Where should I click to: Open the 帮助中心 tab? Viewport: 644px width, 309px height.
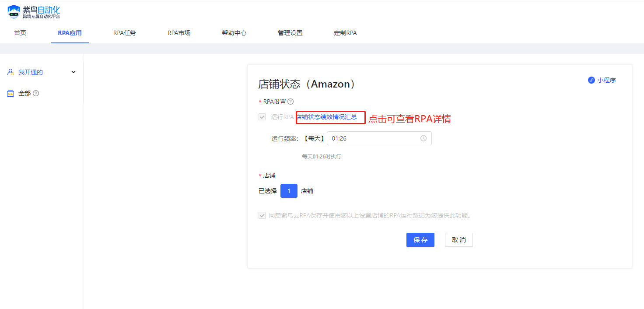click(x=234, y=33)
